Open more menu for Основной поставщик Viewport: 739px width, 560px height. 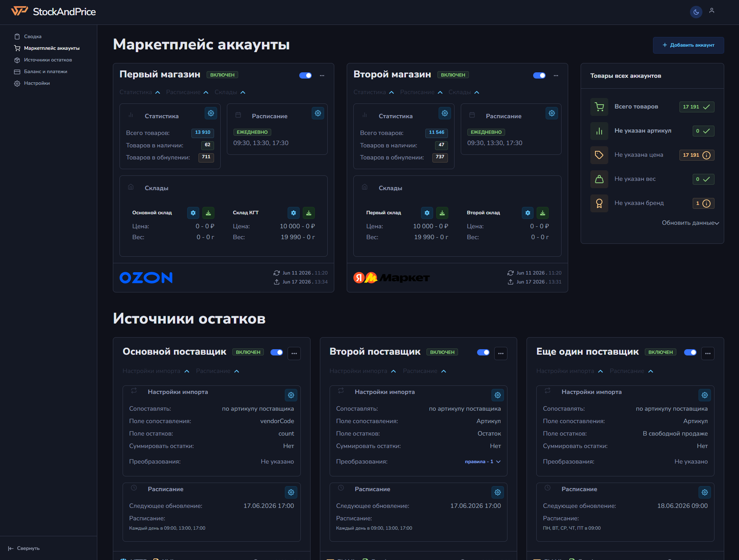(x=294, y=353)
